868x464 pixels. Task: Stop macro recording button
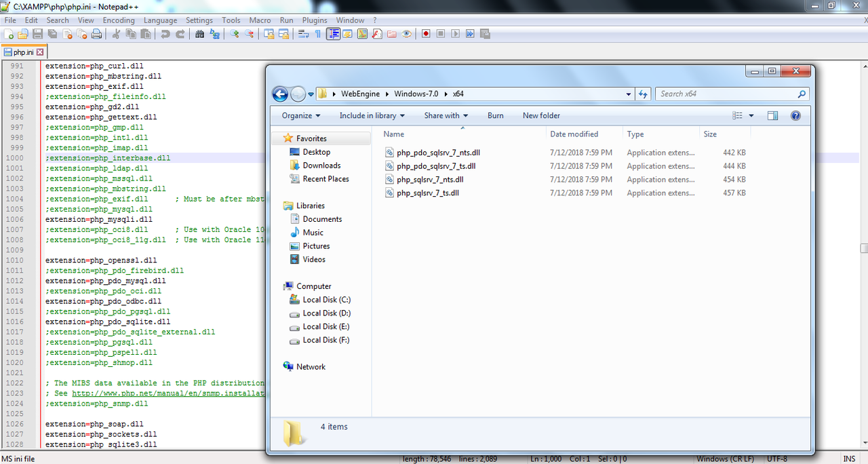click(x=440, y=34)
